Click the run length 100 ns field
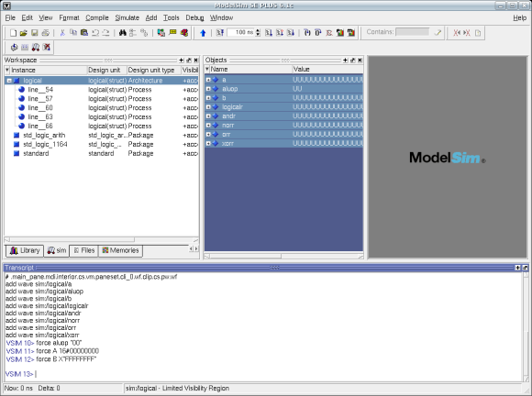This screenshot has height=396, width=532. click(x=241, y=33)
